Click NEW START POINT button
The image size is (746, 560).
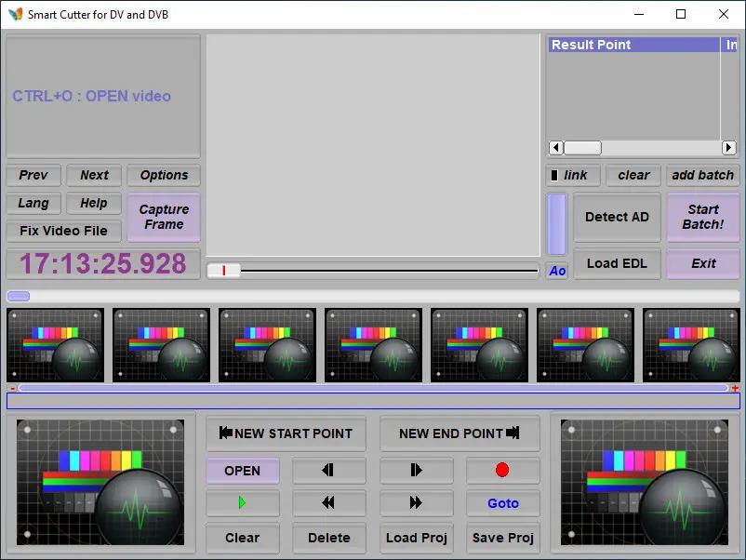click(286, 433)
